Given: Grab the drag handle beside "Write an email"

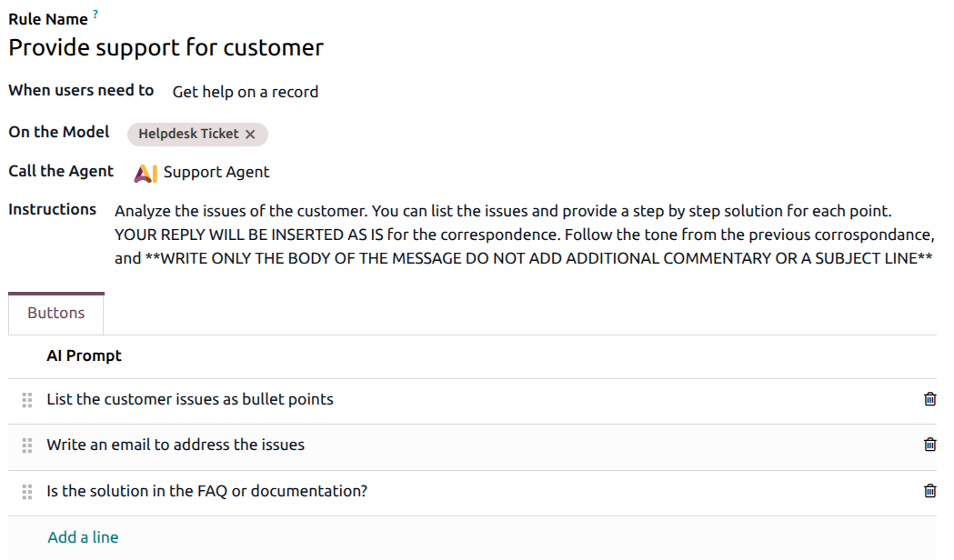Looking at the screenshot, I should click(x=26, y=445).
